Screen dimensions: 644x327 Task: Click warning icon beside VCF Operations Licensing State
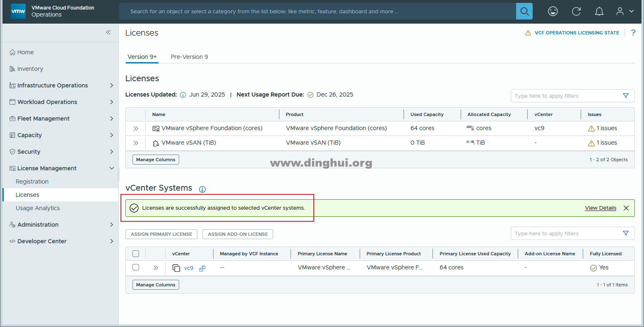528,33
